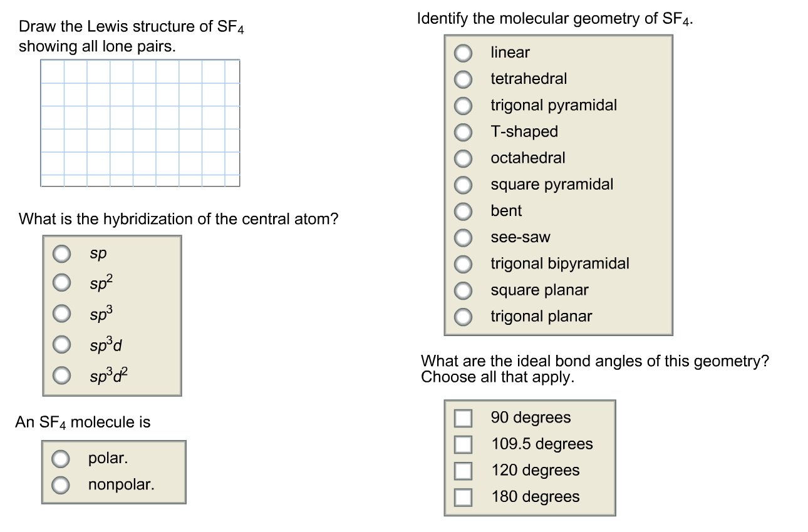808x532 pixels.
Task: Select sp³ hybridization option
Action: coord(61,314)
